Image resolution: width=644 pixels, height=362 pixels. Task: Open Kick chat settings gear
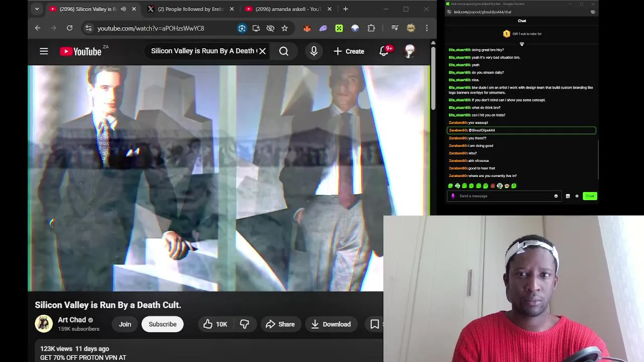pyautogui.click(x=577, y=196)
